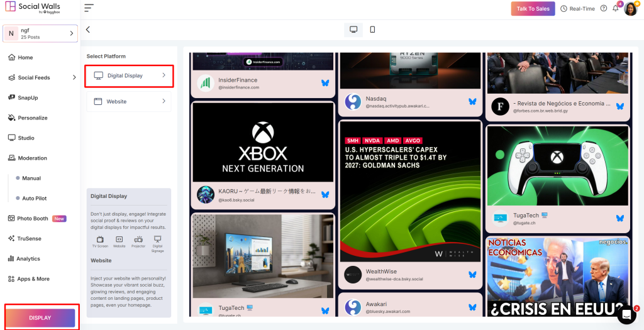The width and height of the screenshot is (644, 330).
Task: Switch to desktop preview icon
Action: 353,30
